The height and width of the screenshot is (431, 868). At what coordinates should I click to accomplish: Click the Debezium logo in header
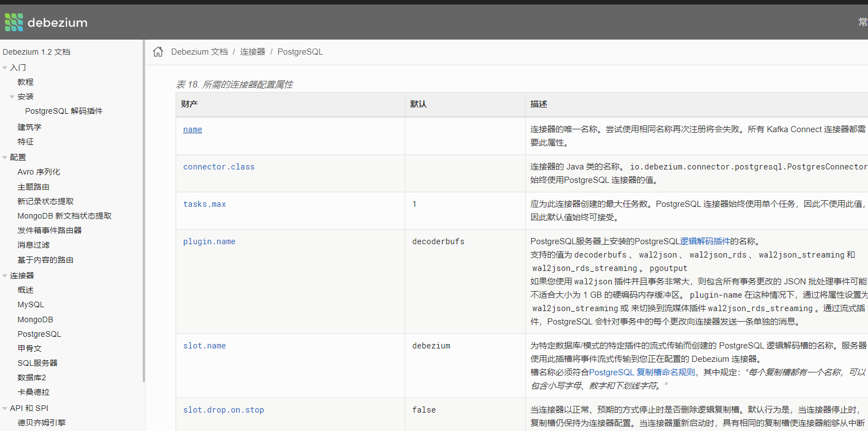click(46, 22)
